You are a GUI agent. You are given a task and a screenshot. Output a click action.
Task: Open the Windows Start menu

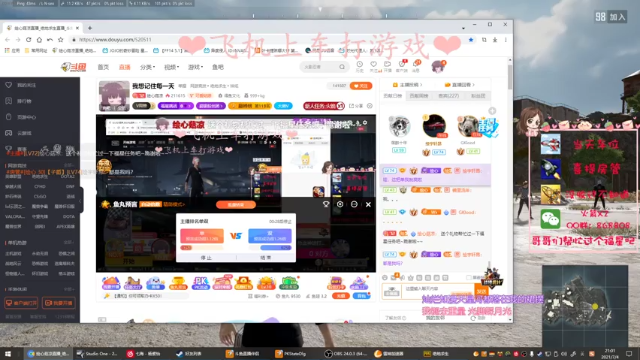[7, 353]
